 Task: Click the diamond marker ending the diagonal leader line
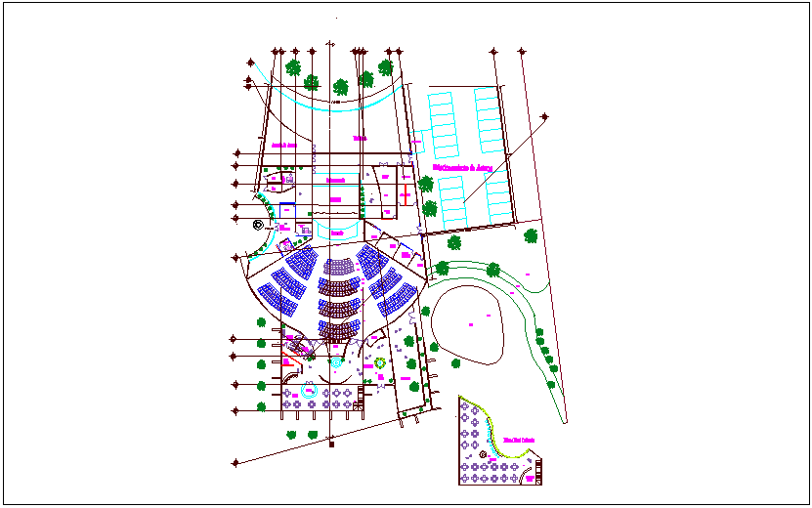point(544,116)
